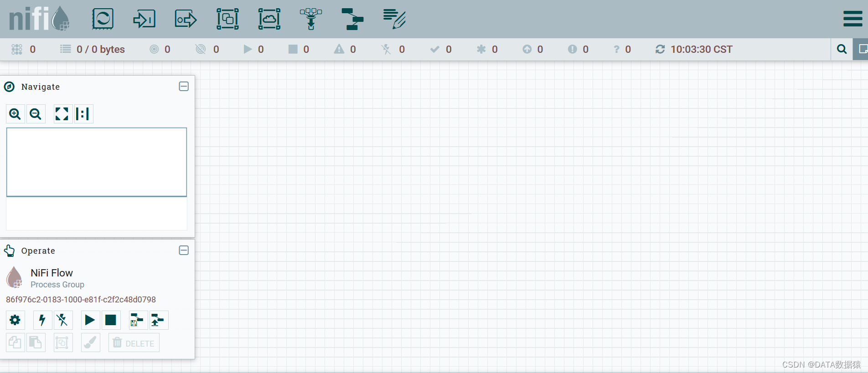The width and height of the screenshot is (868, 373).
Task: Click the Copy button in Operate
Action: (x=15, y=342)
